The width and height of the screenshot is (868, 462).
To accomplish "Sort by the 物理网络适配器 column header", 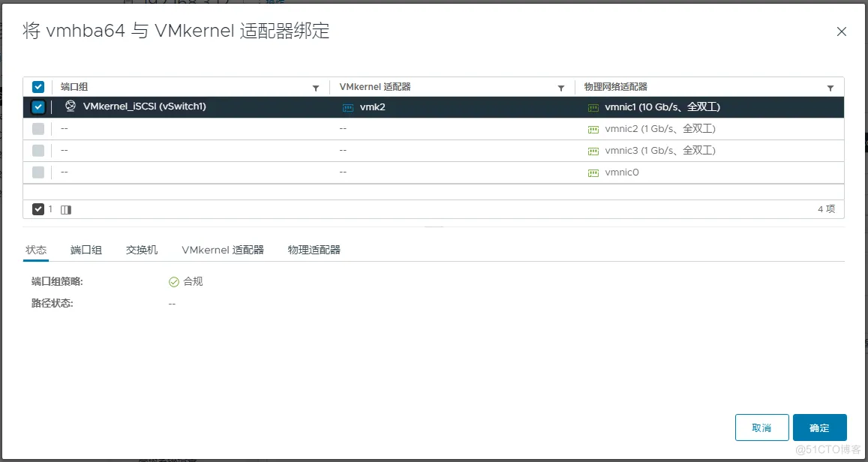I will pyautogui.click(x=616, y=87).
